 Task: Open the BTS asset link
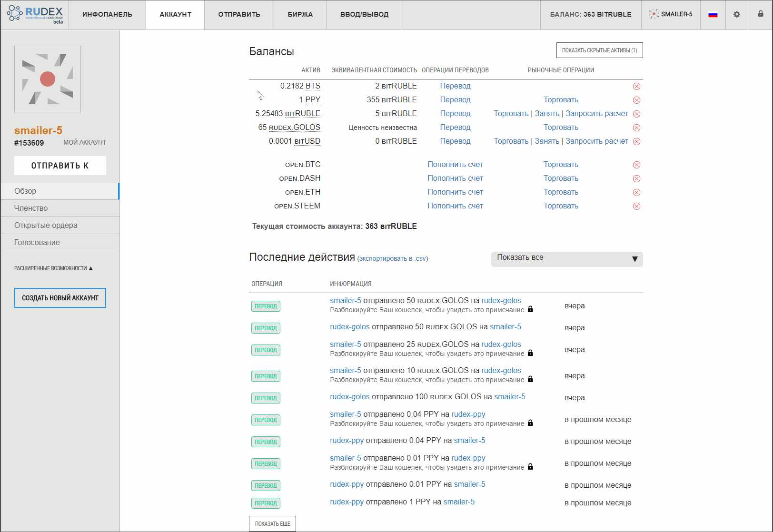313,86
